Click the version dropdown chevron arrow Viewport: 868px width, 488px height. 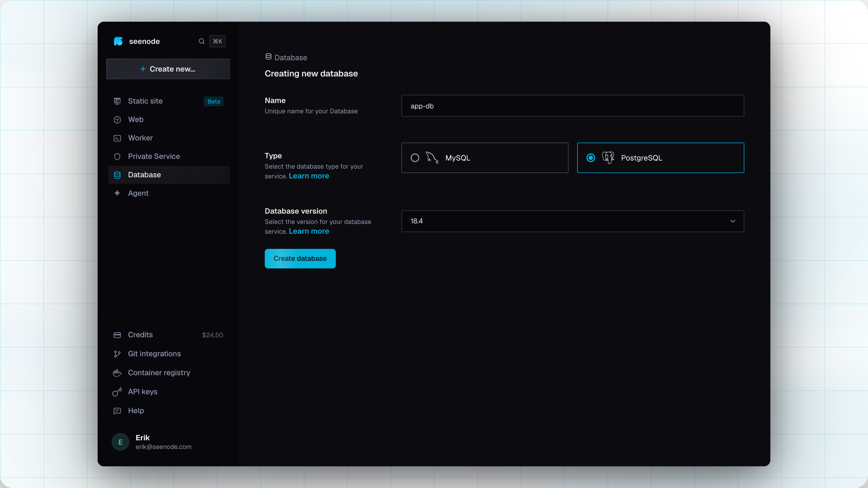(733, 221)
